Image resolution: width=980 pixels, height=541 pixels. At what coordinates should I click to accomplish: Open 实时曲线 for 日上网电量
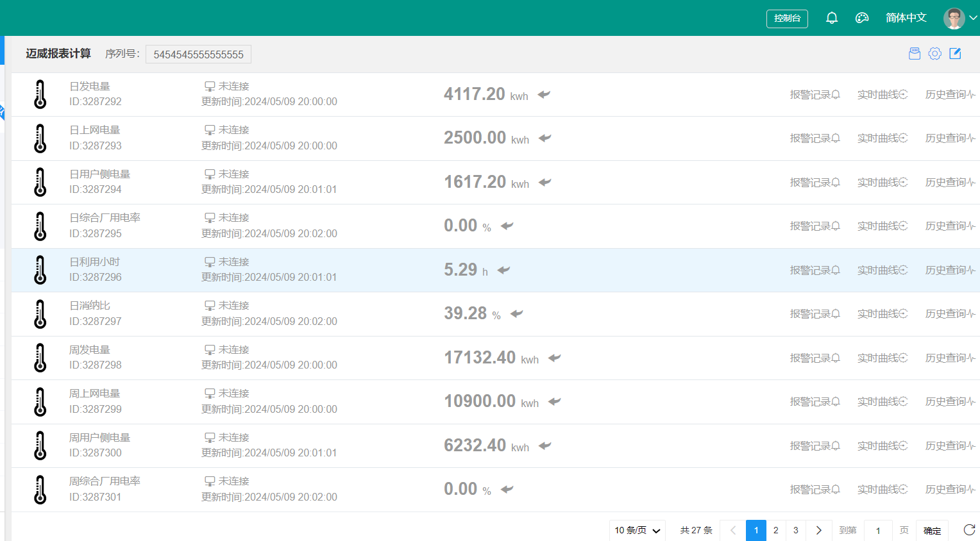(x=883, y=138)
